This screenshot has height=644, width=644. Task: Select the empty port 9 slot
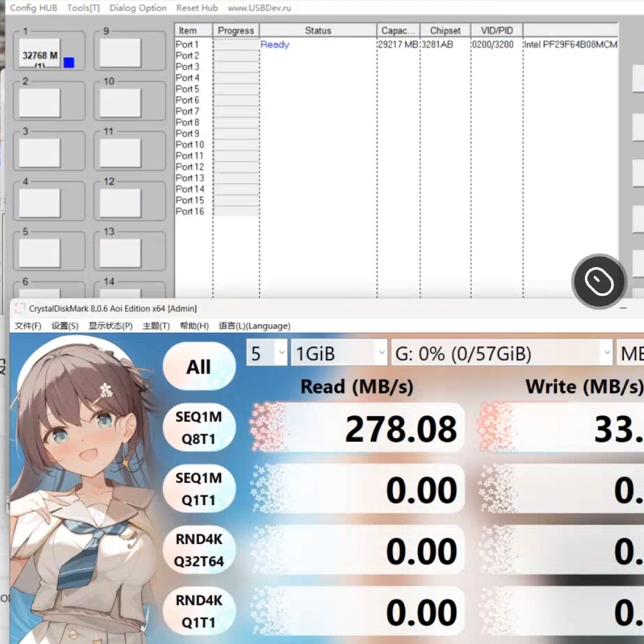(x=120, y=54)
